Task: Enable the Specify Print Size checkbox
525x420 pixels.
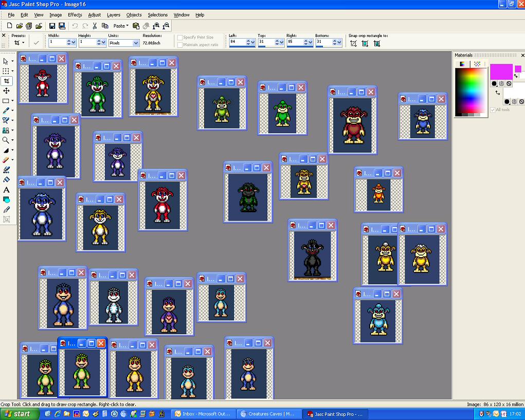Action: click(x=179, y=38)
